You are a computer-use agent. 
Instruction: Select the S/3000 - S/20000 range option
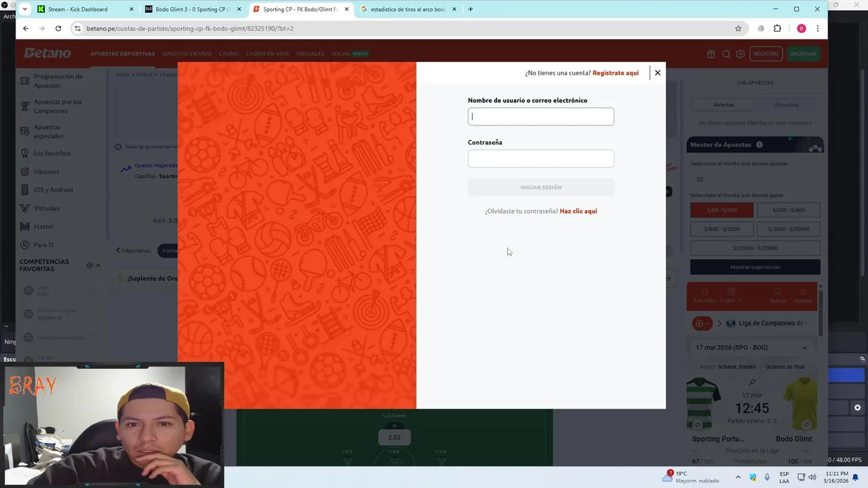click(x=788, y=229)
